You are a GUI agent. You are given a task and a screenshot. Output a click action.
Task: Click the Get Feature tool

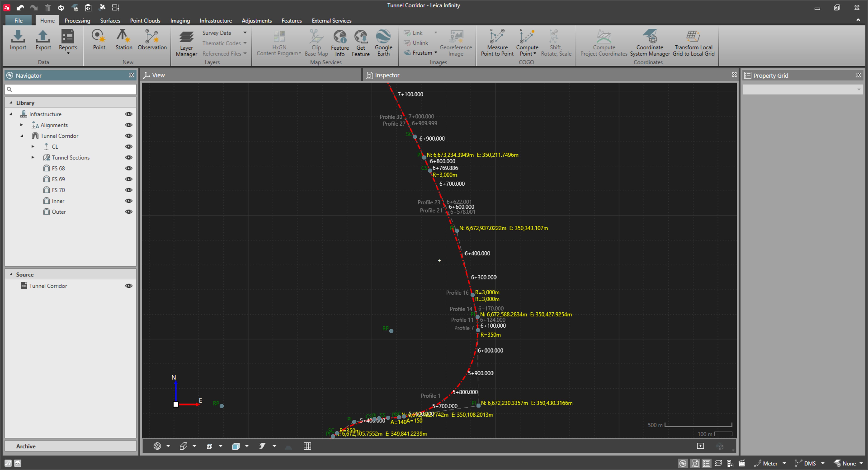coord(361,43)
